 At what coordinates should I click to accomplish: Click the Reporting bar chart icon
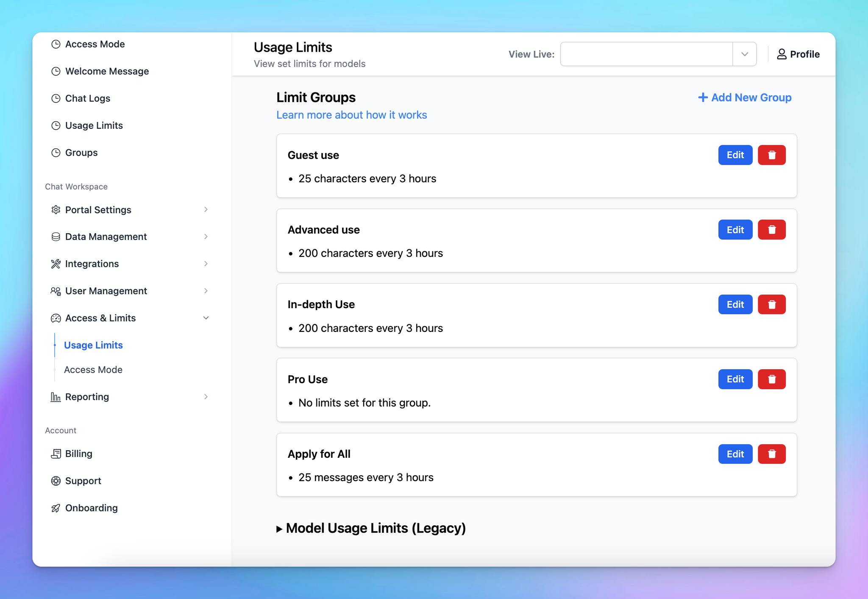point(56,397)
